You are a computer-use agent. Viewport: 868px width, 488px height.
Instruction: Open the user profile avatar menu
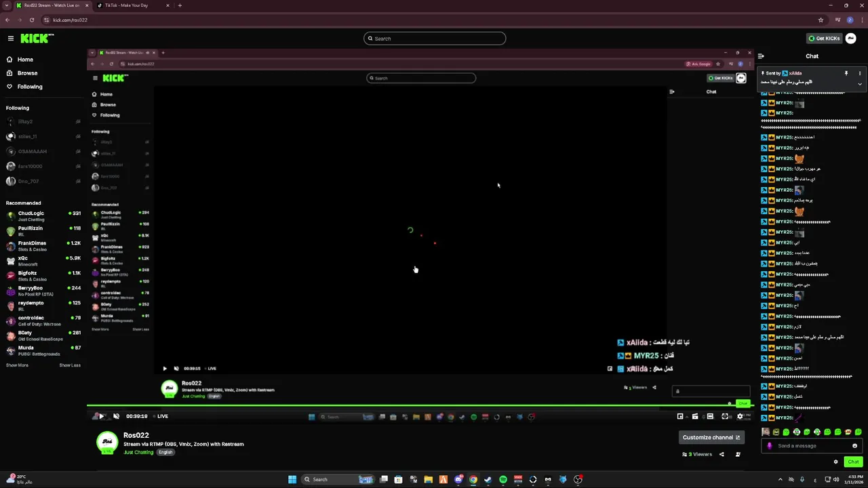pos(851,39)
